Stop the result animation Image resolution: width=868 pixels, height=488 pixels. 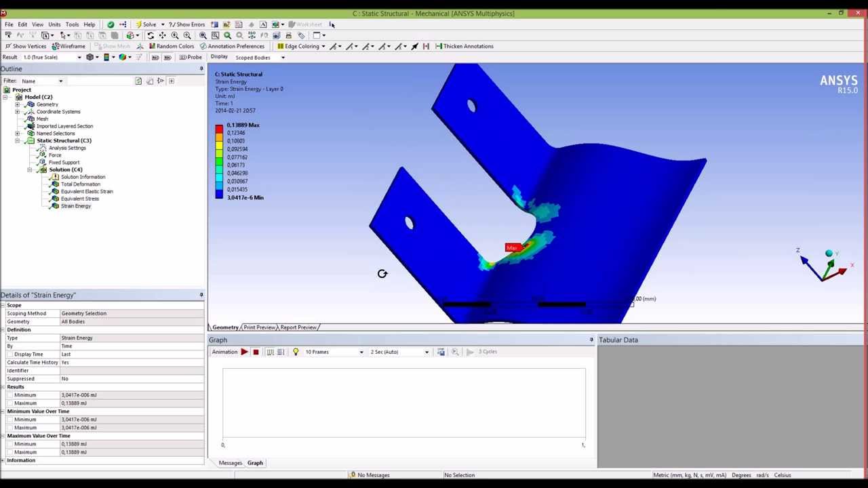256,352
